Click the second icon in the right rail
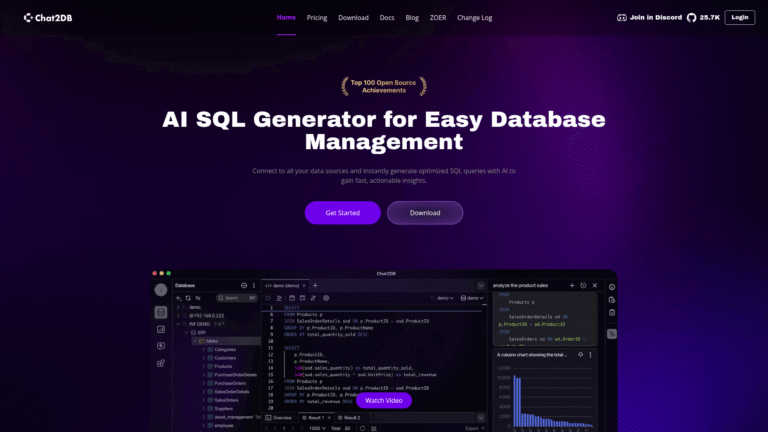 (x=612, y=300)
